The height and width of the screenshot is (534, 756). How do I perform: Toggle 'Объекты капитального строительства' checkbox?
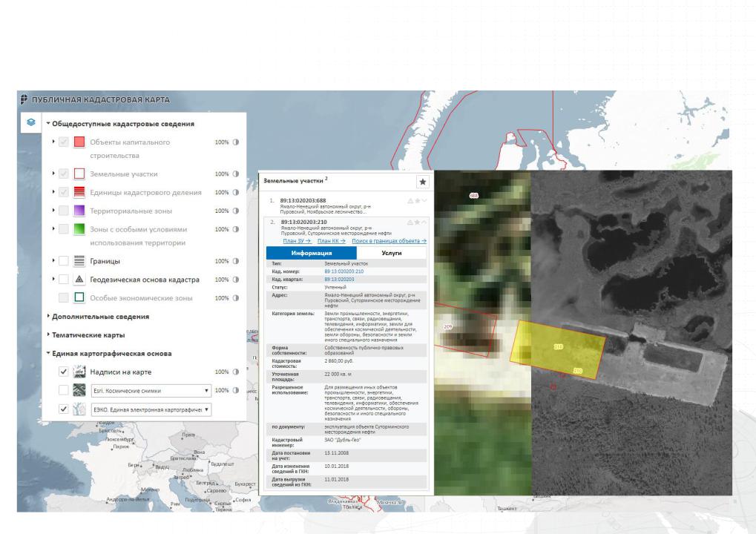64,142
